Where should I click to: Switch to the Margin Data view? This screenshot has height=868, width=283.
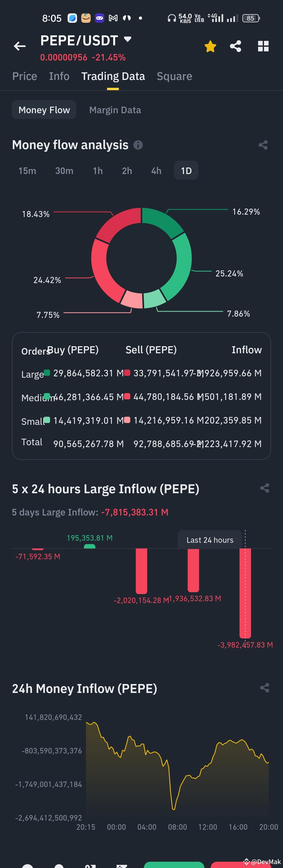click(115, 110)
